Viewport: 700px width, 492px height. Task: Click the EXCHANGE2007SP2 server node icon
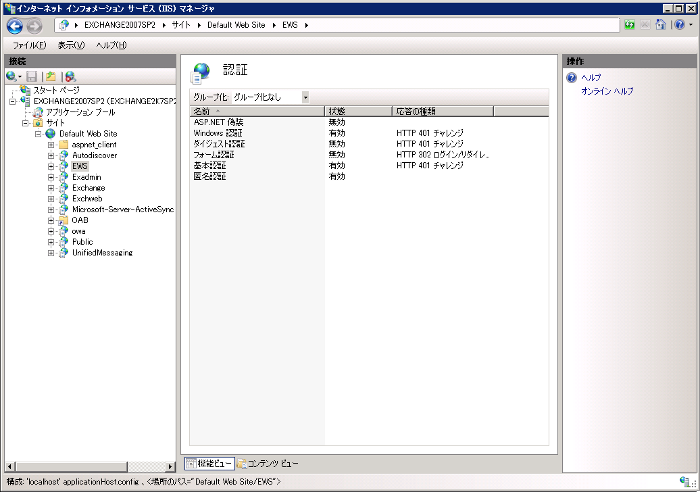25,101
